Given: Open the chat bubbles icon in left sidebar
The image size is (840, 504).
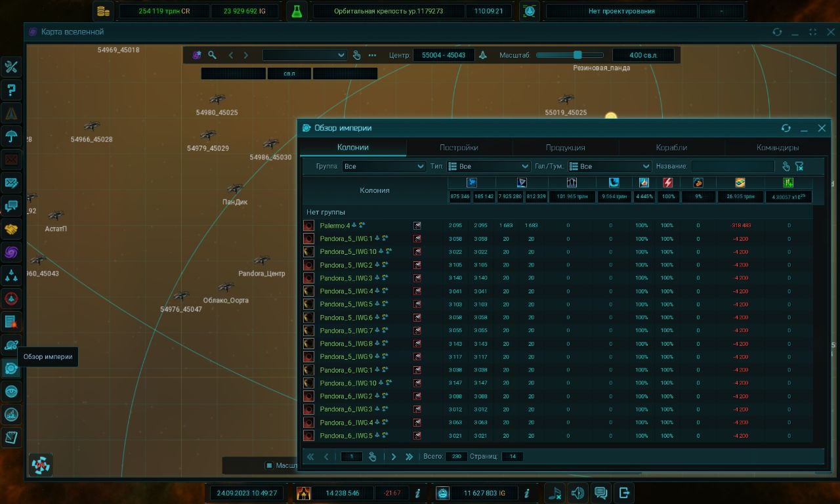Looking at the screenshot, I should pyautogui.click(x=11, y=206).
